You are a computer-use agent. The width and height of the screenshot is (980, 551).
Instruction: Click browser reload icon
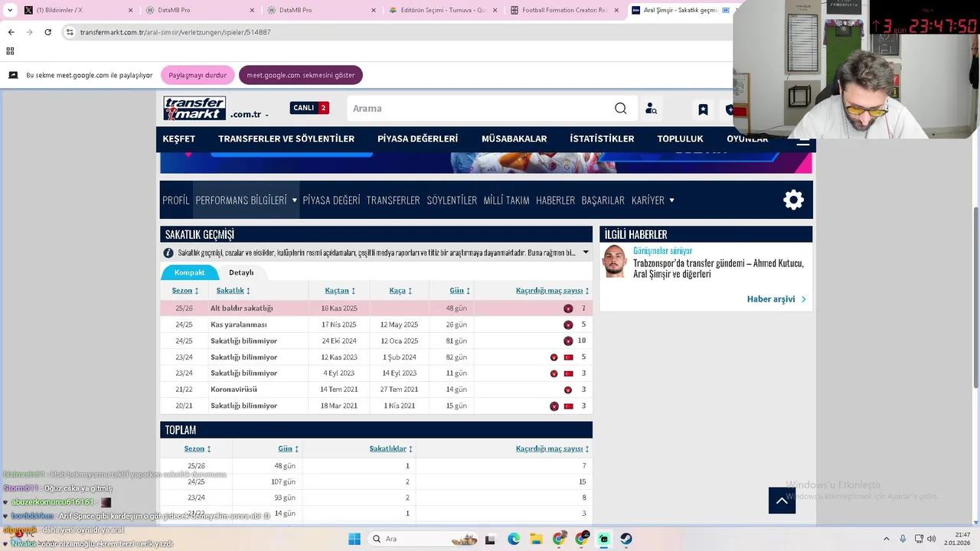click(x=47, y=32)
